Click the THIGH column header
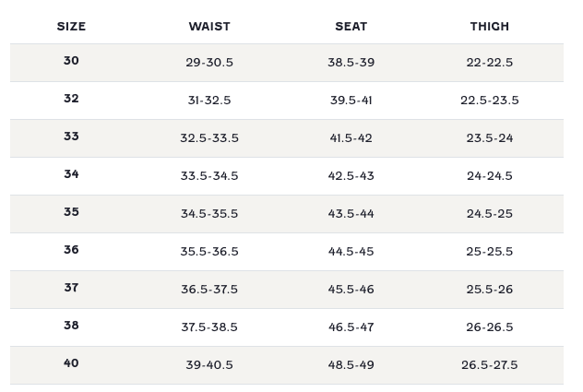 point(489,27)
